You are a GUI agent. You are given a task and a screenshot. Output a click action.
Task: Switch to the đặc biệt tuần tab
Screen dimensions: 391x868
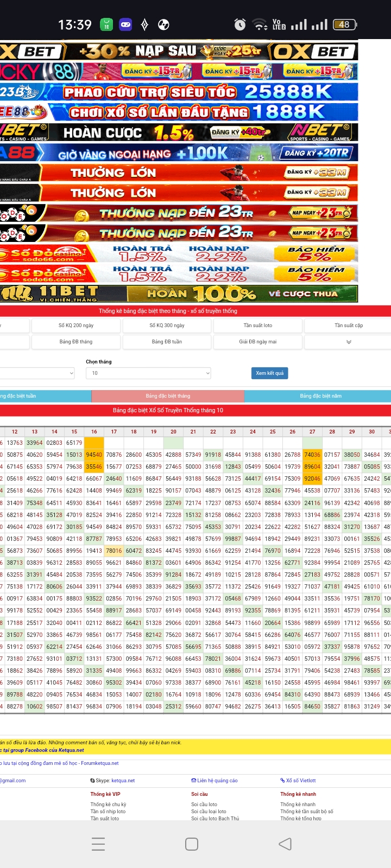click(46, 396)
